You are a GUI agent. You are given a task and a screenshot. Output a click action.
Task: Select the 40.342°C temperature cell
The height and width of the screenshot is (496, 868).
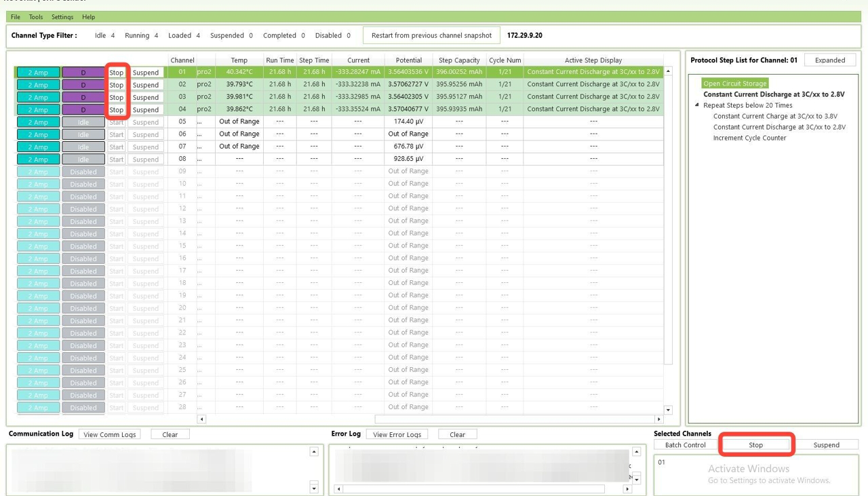[239, 72]
